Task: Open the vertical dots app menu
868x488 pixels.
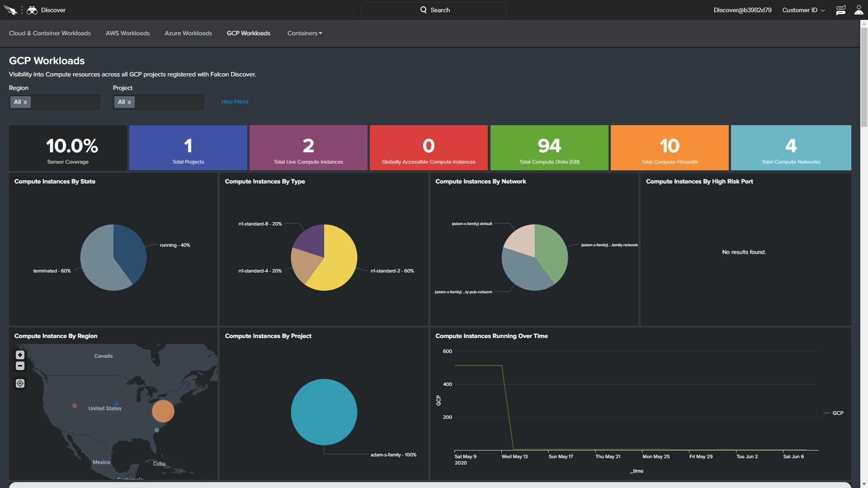Action: pyautogui.click(x=22, y=10)
